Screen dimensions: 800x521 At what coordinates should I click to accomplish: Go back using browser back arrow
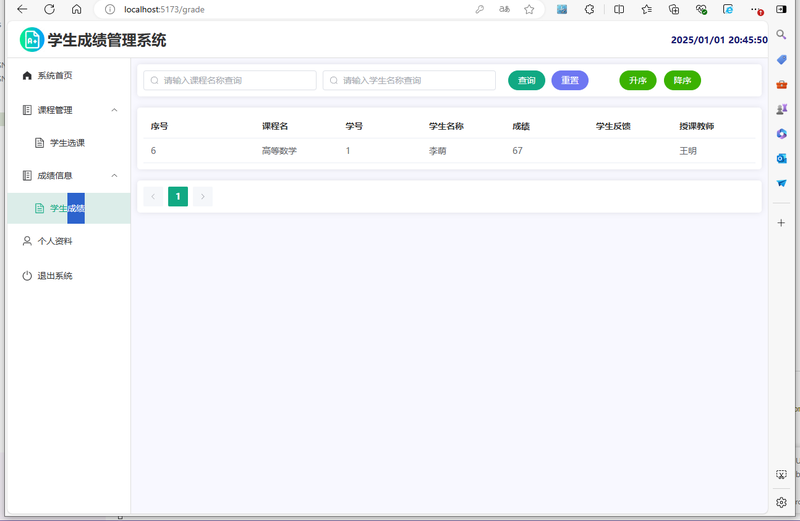22,9
